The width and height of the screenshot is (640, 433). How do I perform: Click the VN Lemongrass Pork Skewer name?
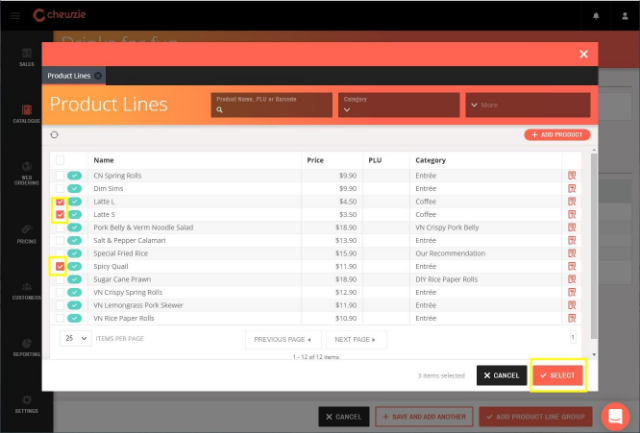coord(138,305)
